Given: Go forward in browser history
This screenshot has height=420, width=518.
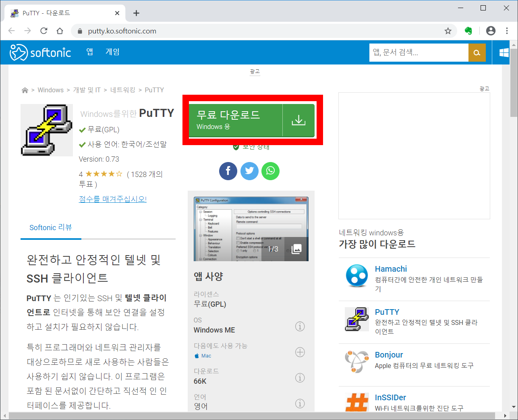Looking at the screenshot, I should click(27, 31).
